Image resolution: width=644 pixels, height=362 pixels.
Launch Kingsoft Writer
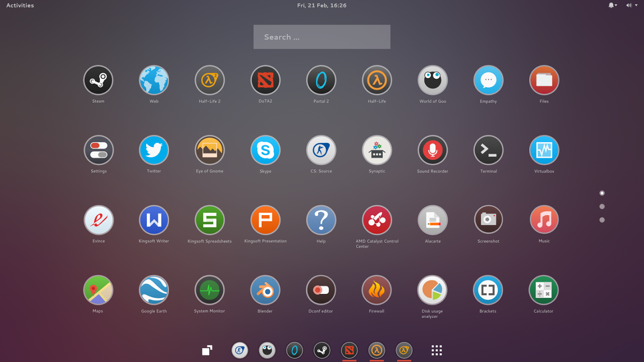154,220
